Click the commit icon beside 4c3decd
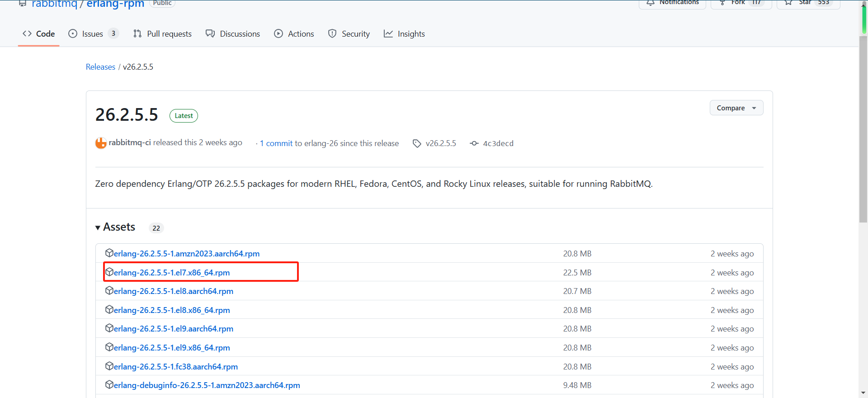 [474, 143]
